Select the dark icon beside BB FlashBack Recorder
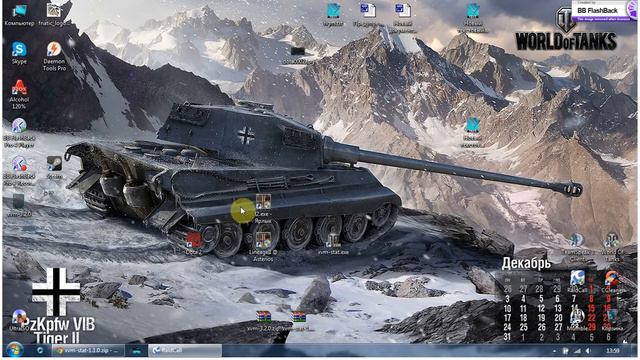This screenshot has height=360, width=640. pyautogui.click(x=54, y=167)
